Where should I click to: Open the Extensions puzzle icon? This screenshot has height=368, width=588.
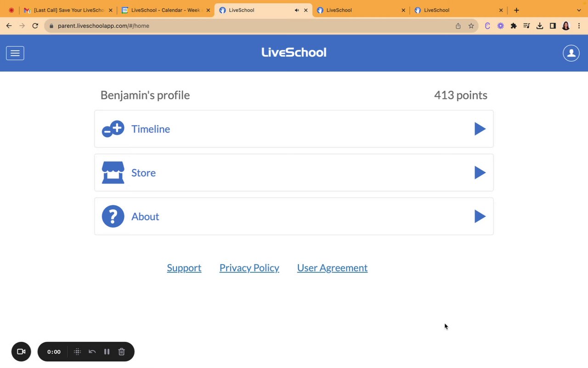tap(514, 26)
